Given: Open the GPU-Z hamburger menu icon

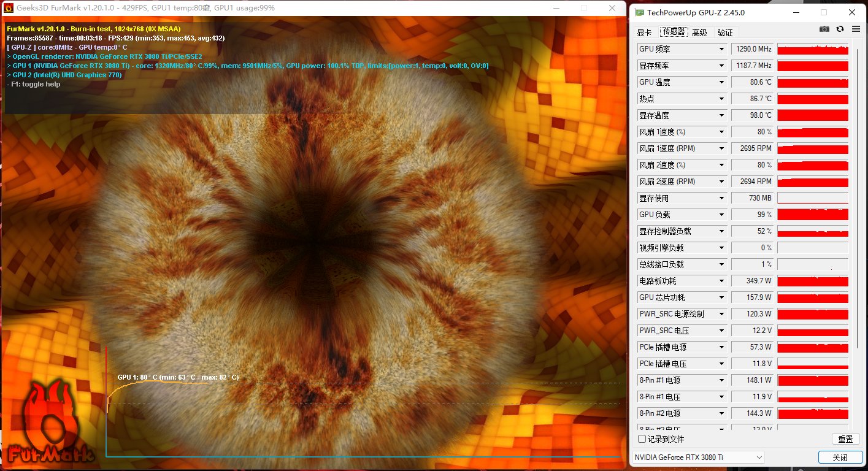Looking at the screenshot, I should point(856,29).
